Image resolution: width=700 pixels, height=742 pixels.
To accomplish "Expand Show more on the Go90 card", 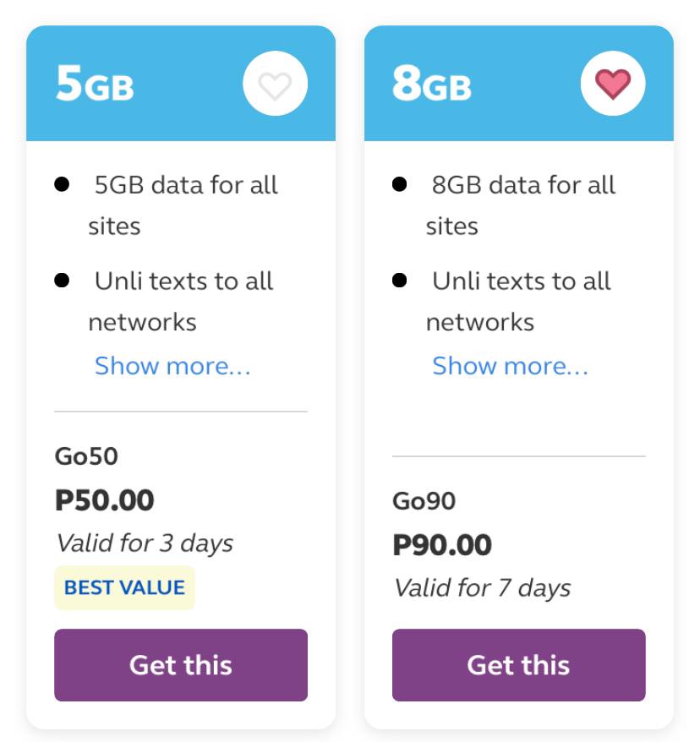I will (511, 366).
